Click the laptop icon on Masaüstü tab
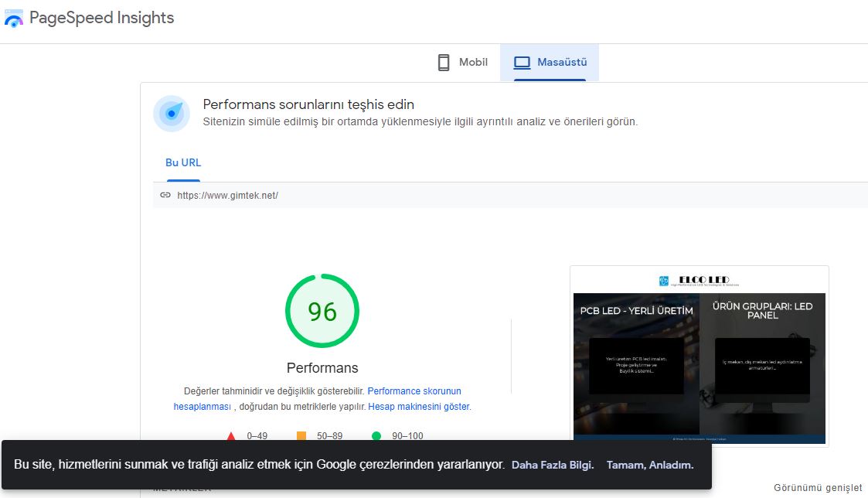Screen dimensions: 868x498 [x=522, y=63]
